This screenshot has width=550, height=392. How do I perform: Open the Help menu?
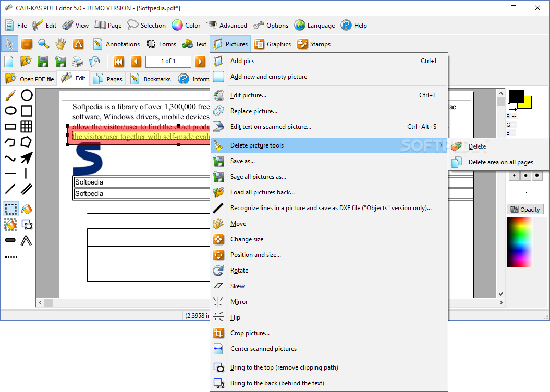354,25
